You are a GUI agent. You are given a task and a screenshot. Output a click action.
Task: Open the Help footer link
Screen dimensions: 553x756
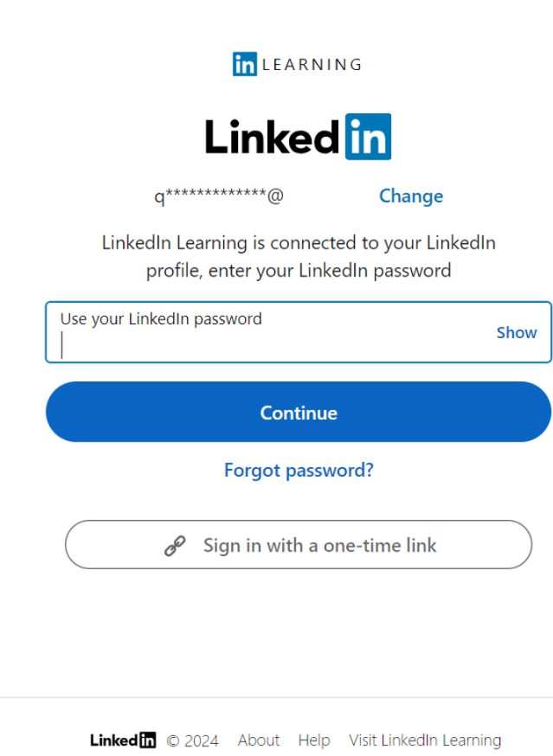coord(314,740)
